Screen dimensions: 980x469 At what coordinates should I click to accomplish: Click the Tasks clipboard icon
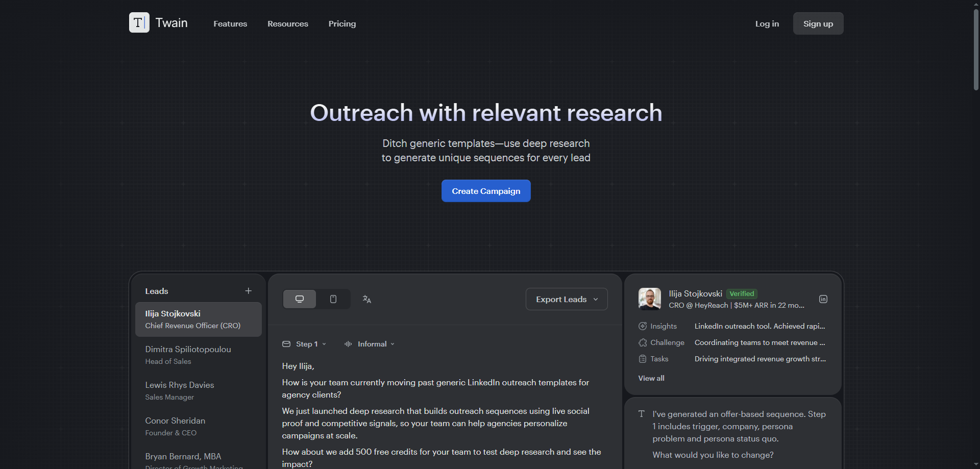[643, 359]
